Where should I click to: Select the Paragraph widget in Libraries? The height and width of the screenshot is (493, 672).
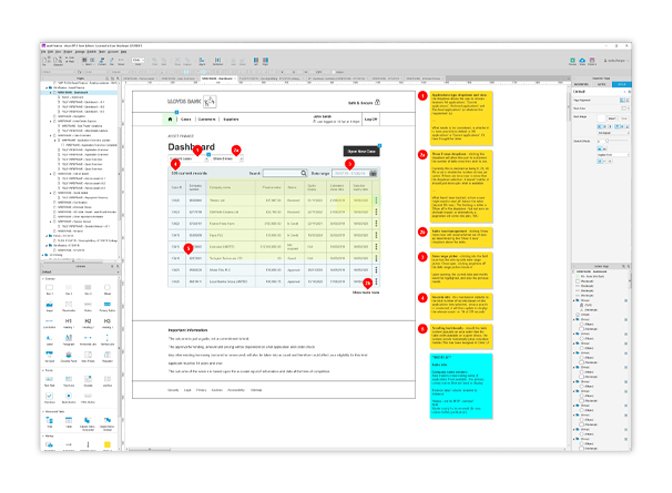(x=69, y=339)
